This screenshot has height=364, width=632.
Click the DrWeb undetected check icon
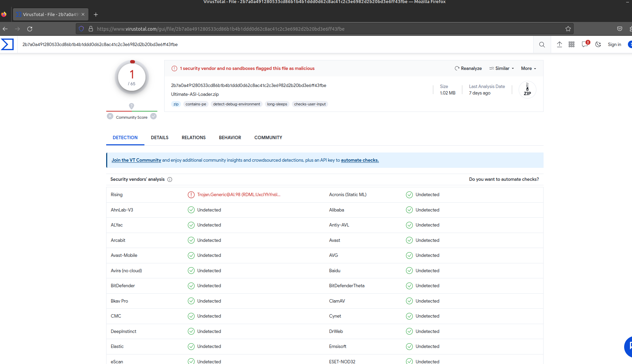409,331
